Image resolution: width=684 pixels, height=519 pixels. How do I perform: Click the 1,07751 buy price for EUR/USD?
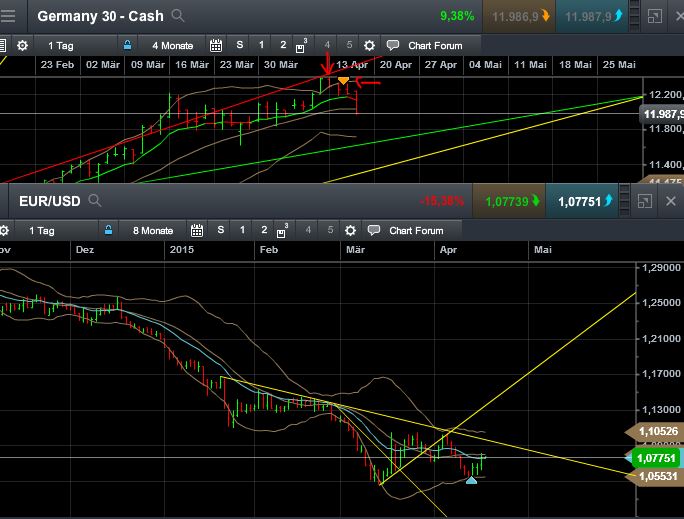581,201
